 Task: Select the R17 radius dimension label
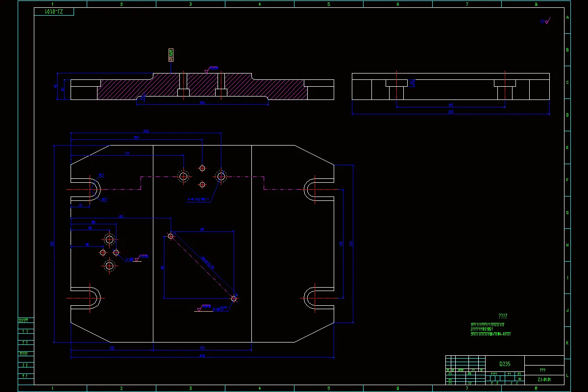coord(104,200)
